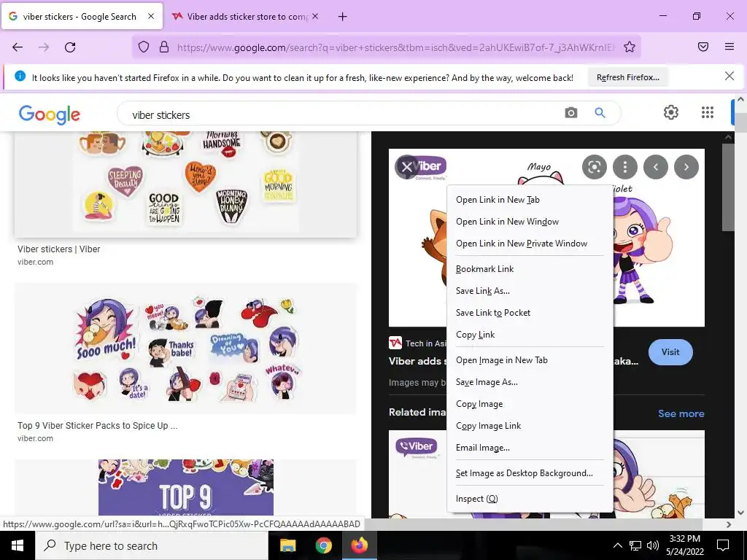Viewport: 747px width, 560px height.
Task: Click Refresh Firefox... button
Action: tap(628, 77)
